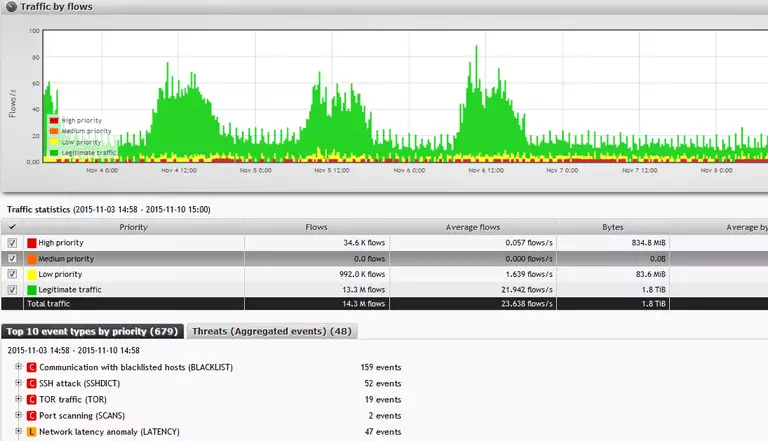Click the L icon beside Network latency anomaly
The width and height of the screenshot is (768, 441).
pyautogui.click(x=31, y=432)
